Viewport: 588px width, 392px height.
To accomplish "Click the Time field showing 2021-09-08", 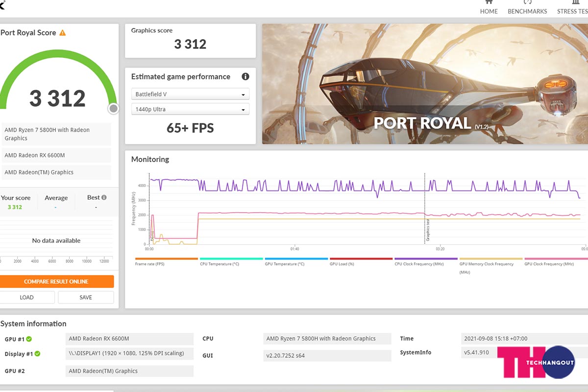I will tap(525, 339).
